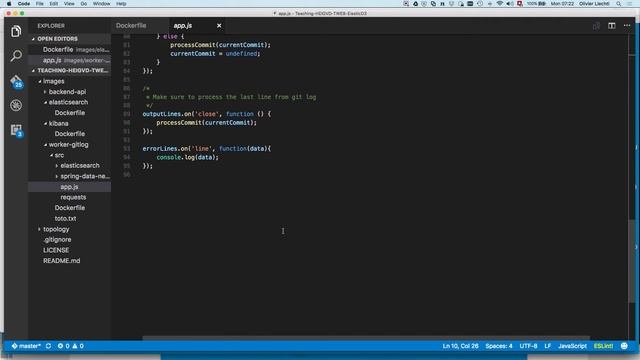Open the Edit menu
The width and height of the screenshot is (640, 360).
point(53,4)
